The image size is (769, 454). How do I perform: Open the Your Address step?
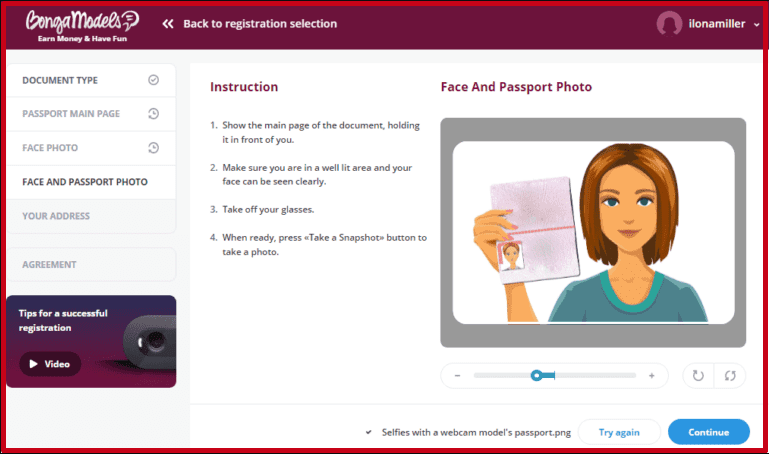point(91,216)
